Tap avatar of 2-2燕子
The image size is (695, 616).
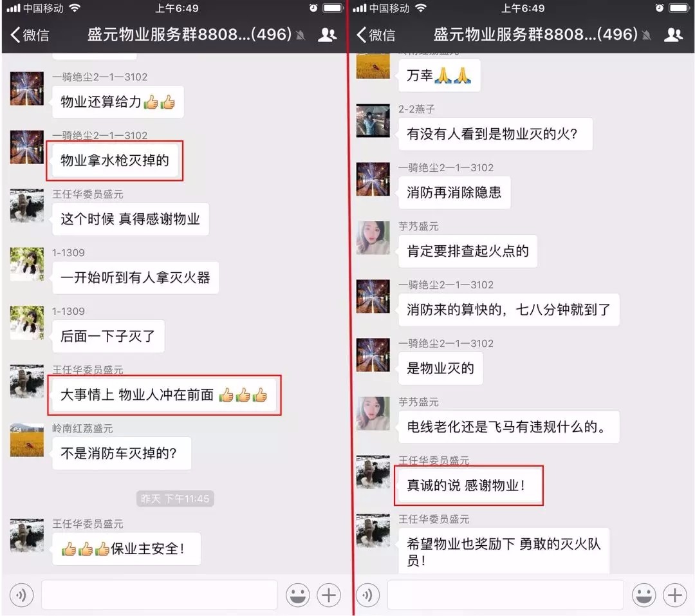373,120
